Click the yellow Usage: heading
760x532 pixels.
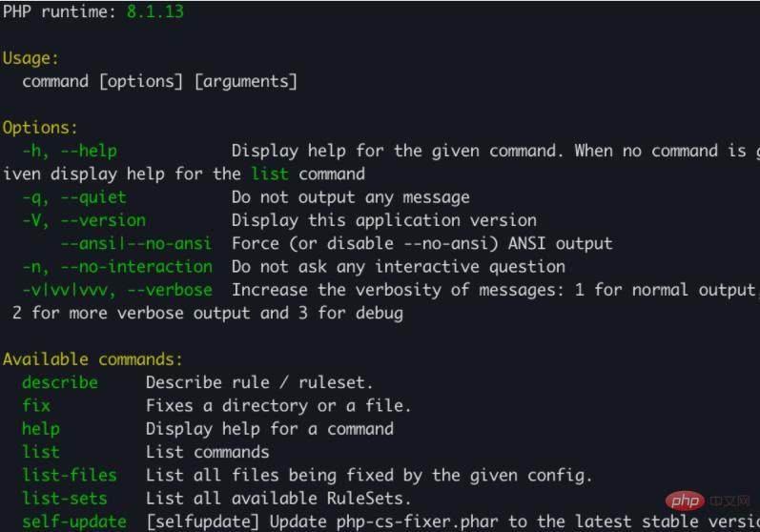point(31,58)
